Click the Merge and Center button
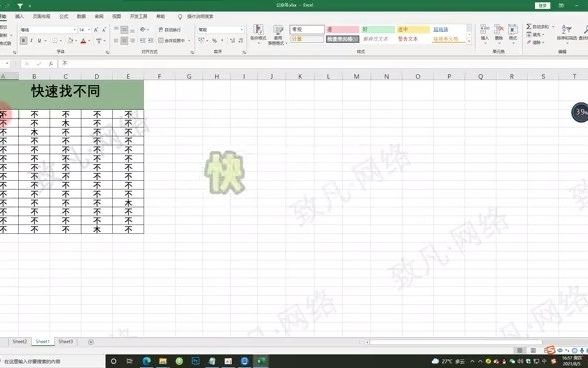Viewport: 588px width, 368px height. pos(172,41)
